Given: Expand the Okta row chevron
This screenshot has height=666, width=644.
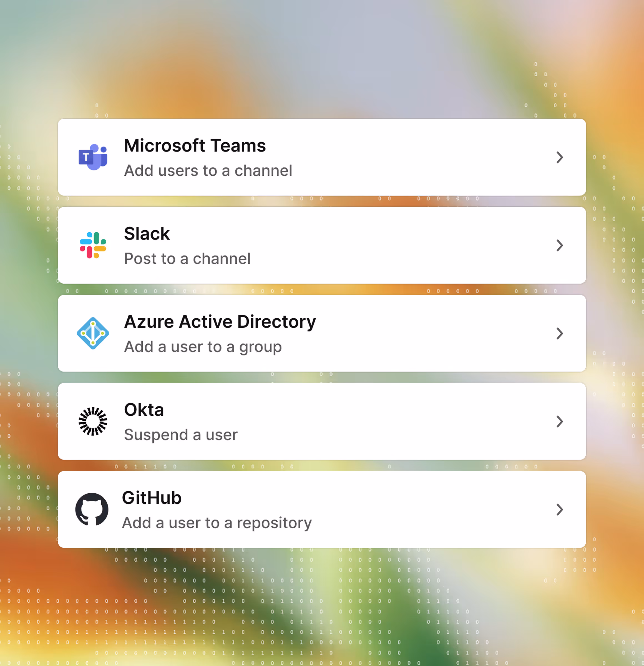Looking at the screenshot, I should click(x=559, y=421).
